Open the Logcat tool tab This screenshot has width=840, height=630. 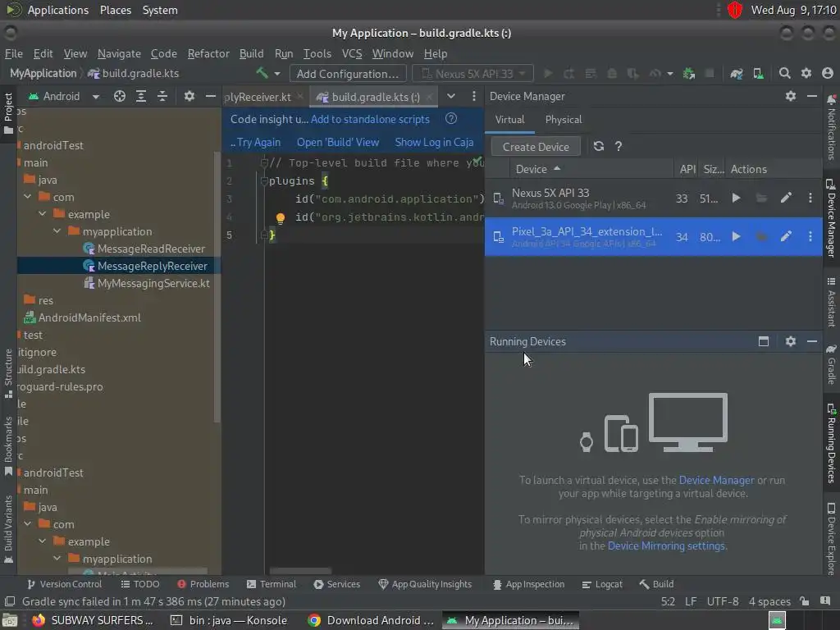602,584
